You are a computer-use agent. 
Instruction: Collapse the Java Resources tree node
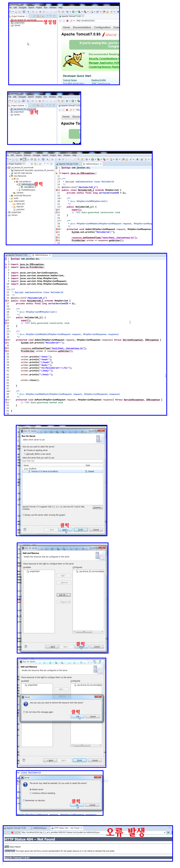[10, 176]
